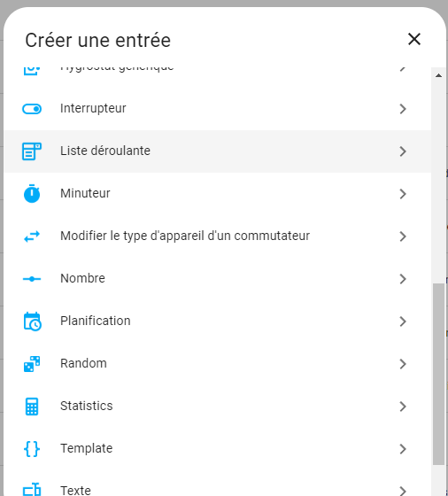Click the Interrupteur toggle-switch icon
This screenshot has width=448, height=496.
(x=32, y=109)
